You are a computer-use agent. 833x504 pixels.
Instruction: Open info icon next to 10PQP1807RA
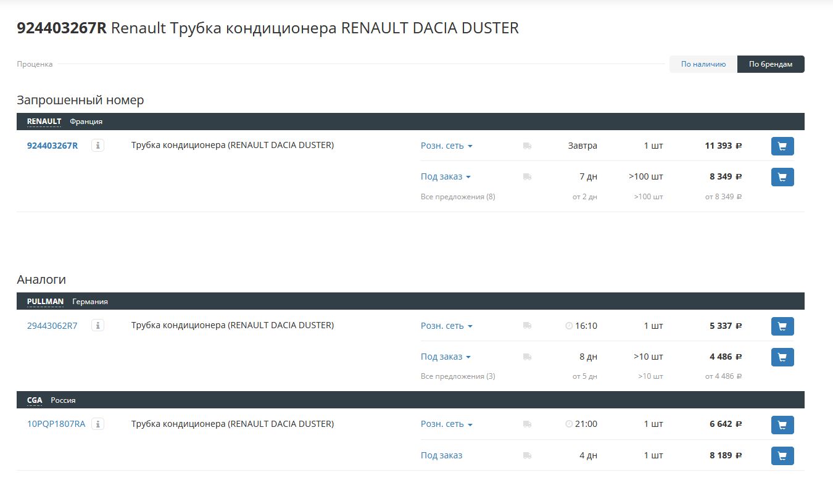pos(97,424)
